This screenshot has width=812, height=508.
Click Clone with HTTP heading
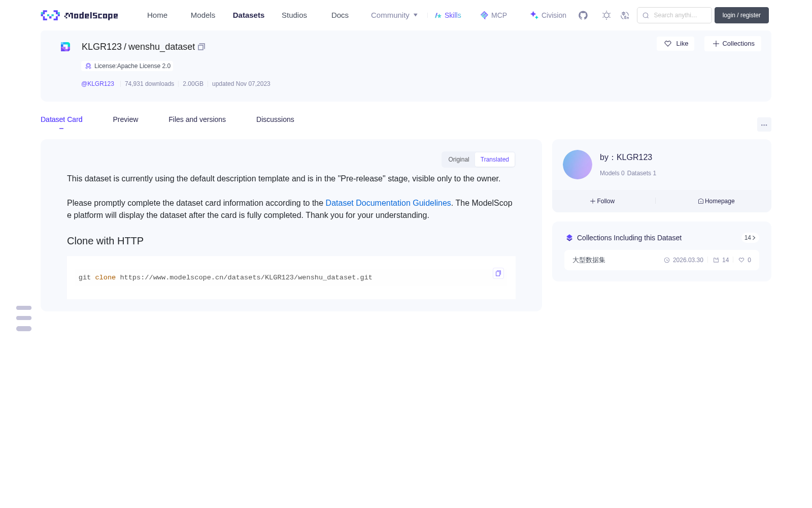point(105,241)
